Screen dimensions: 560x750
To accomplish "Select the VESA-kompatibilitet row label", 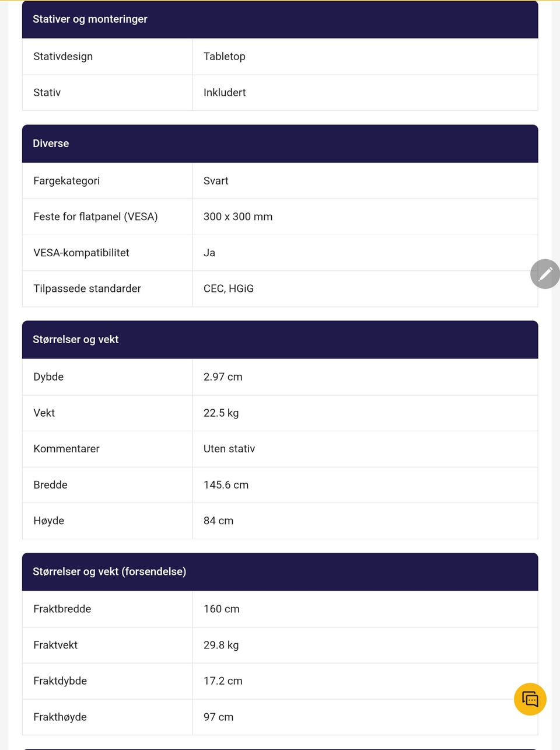I will point(81,253).
